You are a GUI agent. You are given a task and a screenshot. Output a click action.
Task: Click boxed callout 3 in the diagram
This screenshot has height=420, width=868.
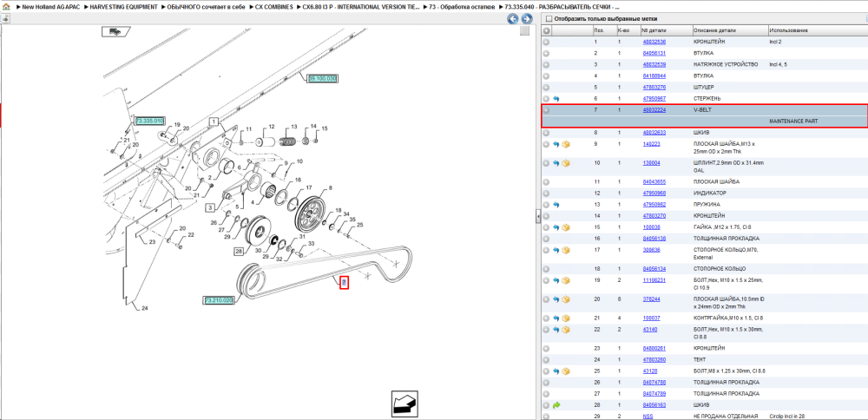tap(211, 207)
